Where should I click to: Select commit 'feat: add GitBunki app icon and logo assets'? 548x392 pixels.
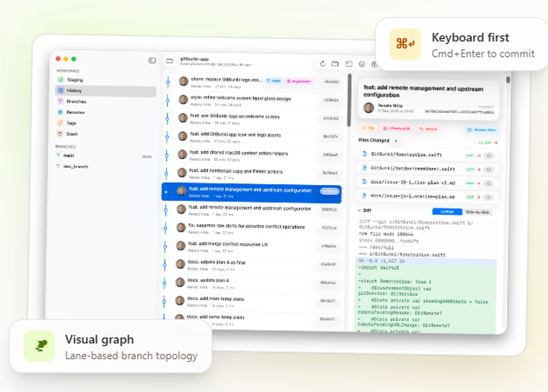click(x=252, y=137)
